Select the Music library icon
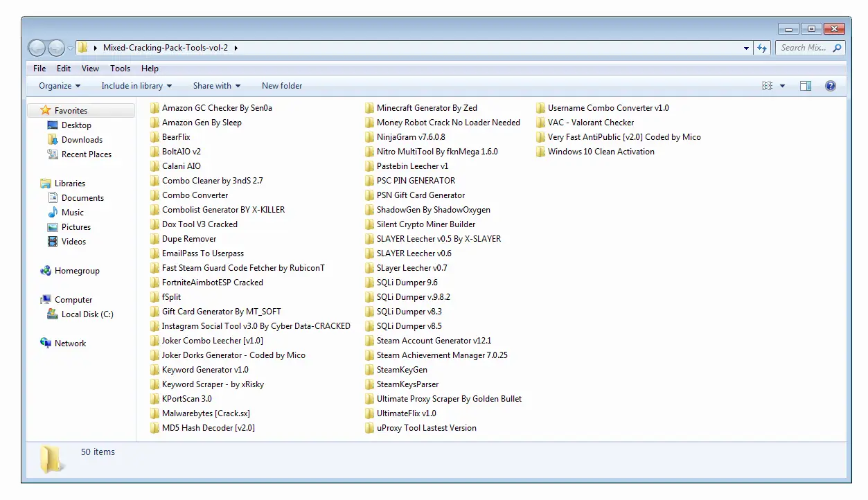Image resolution: width=868 pixels, height=500 pixels. point(54,212)
